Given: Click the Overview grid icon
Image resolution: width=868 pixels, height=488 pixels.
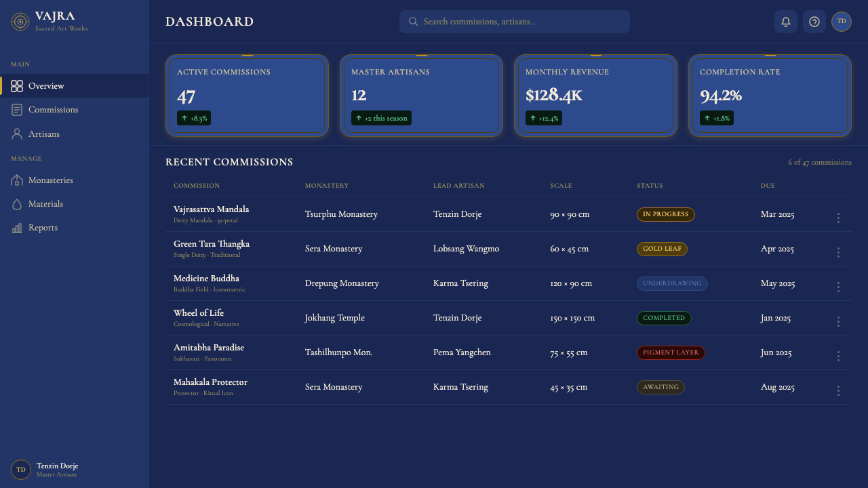Looking at the screenshot, I should tap(17, 86).
